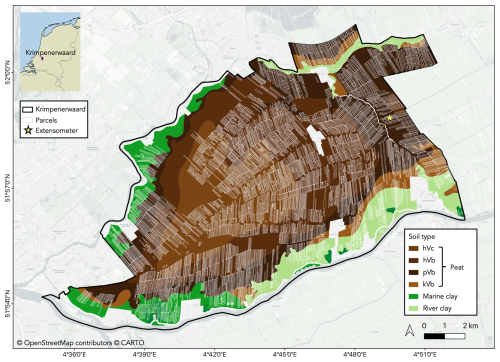Click the Marine clay green swatch
The width and height of the screenshot is (500, 362).
click(x=414, y=296)
